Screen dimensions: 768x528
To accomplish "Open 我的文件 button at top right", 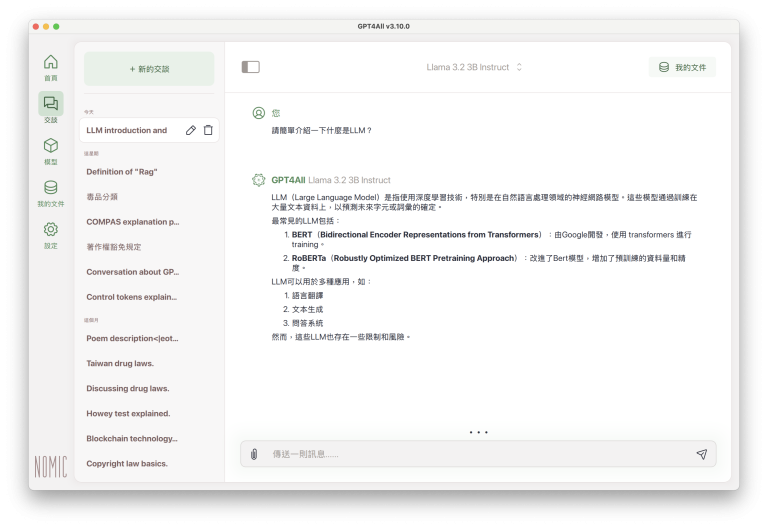I will (682, 67).
